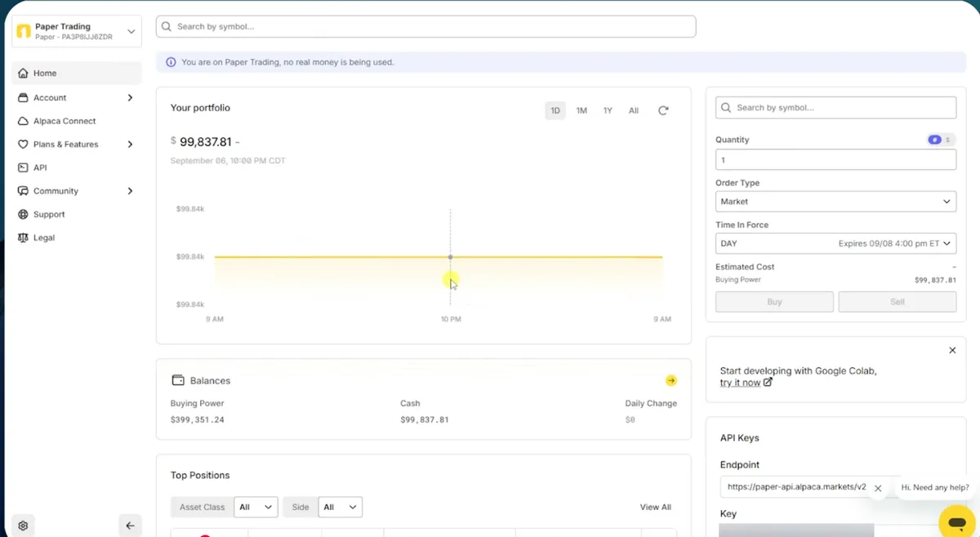Image resolution: width=980 pixels, height=537 pixels.
Task: Open View All top positions
Action: (x=656, y=508)
